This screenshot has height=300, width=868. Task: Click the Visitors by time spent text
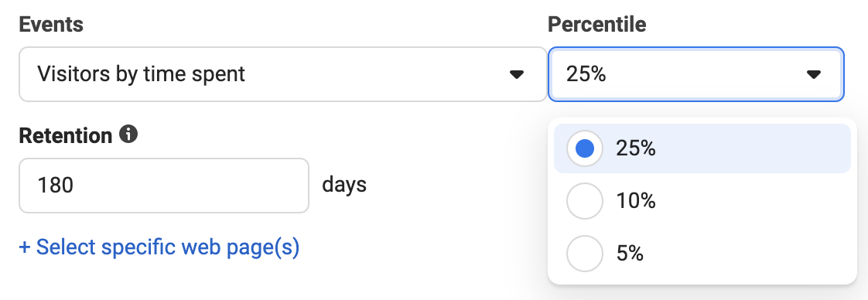(141, 74)
